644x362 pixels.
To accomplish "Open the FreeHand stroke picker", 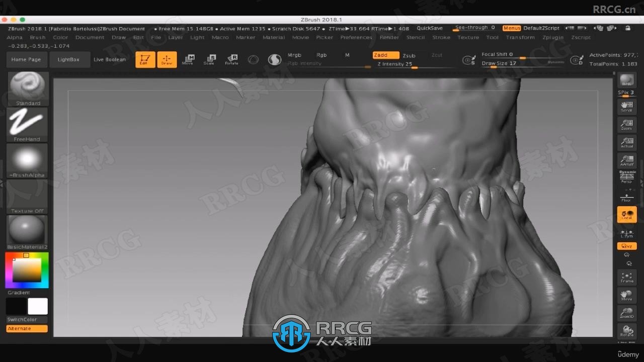I will pyautogui.click(x=28, y=125).
